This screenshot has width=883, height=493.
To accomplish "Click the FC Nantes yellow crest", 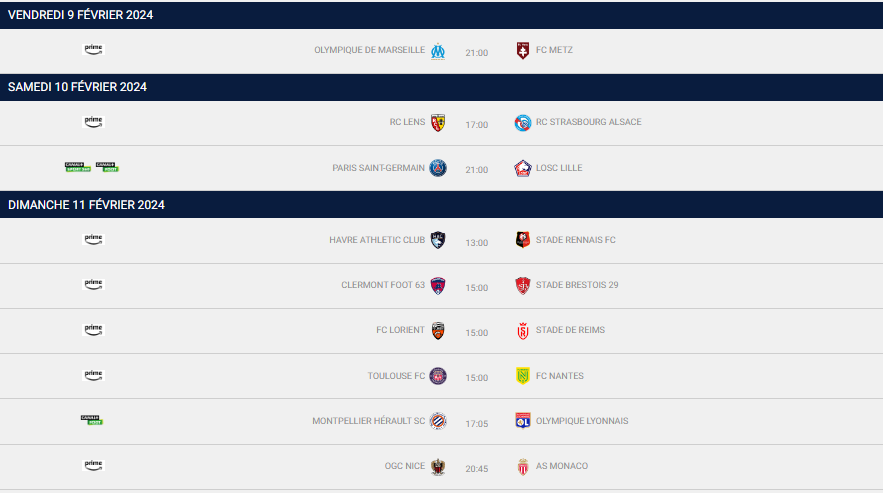I will tap(522, 376).
